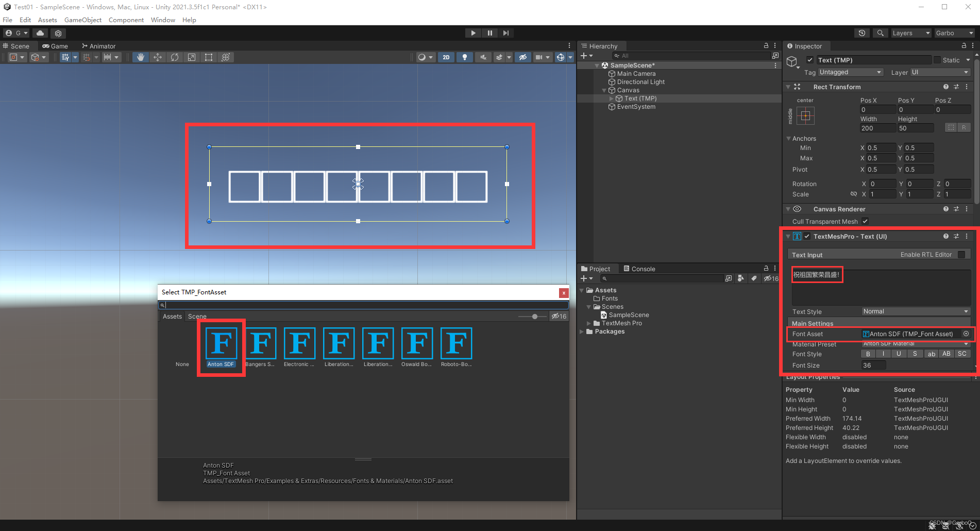980x531 pixels.
Task: Uncheck Cull Transparent Mesh
Action: tap(865, 221)
